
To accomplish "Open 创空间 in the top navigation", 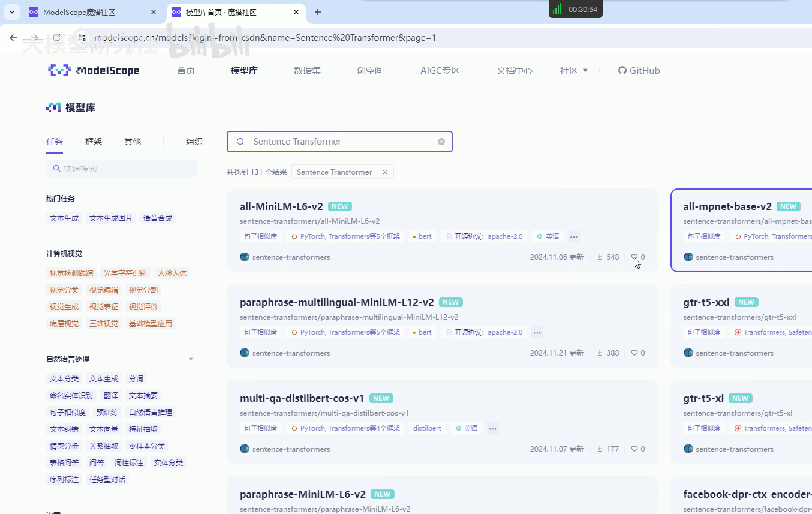I will pos(370,70).
